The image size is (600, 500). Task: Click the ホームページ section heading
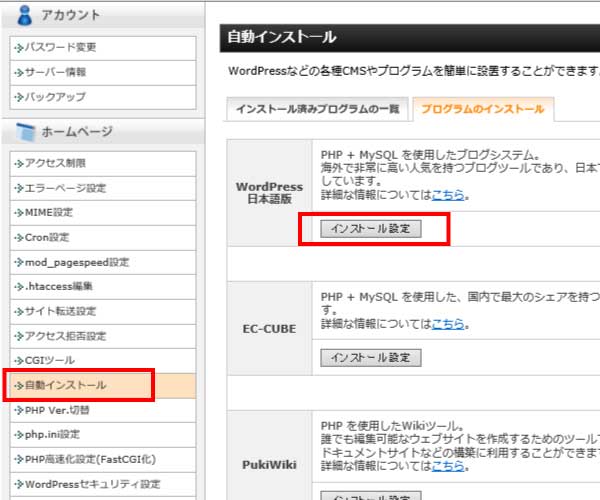77,132
